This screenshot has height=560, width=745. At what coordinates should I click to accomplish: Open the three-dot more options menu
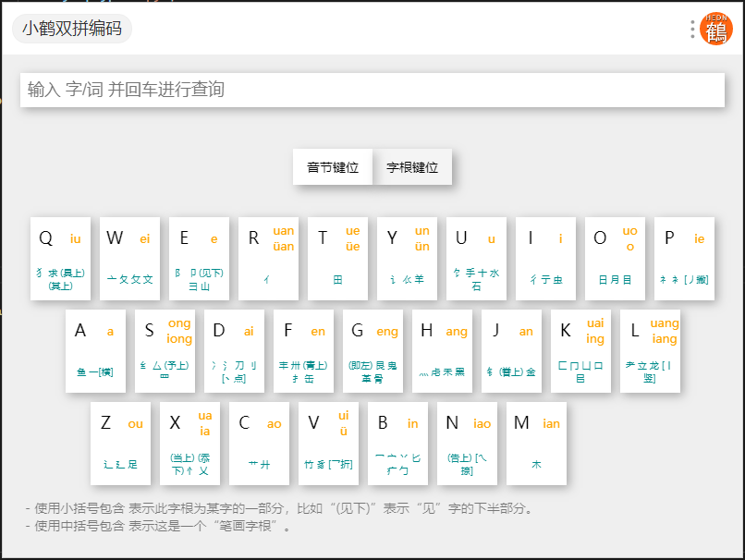(x=692, y=29)
